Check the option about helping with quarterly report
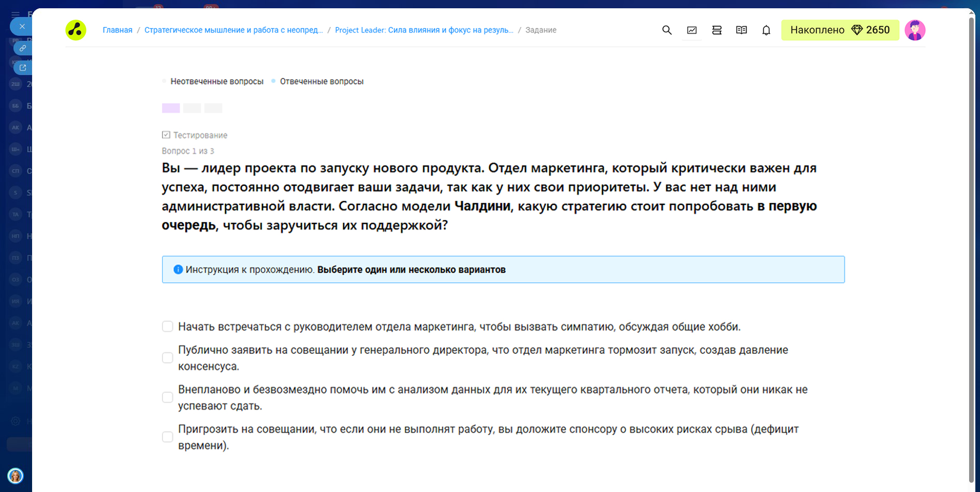The image size is (980, 492). [x=167, y=397]
